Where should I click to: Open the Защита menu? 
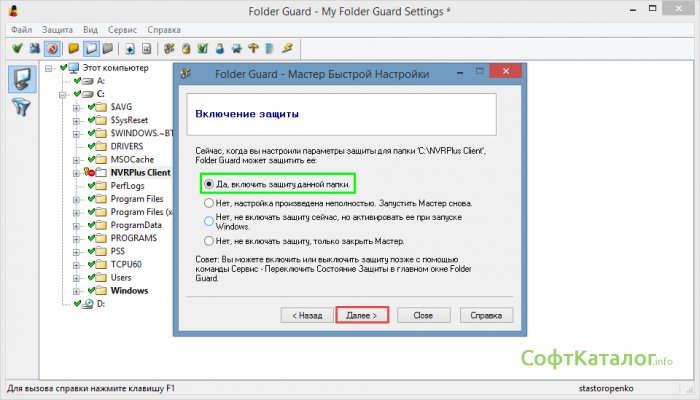tap(56, 30)
